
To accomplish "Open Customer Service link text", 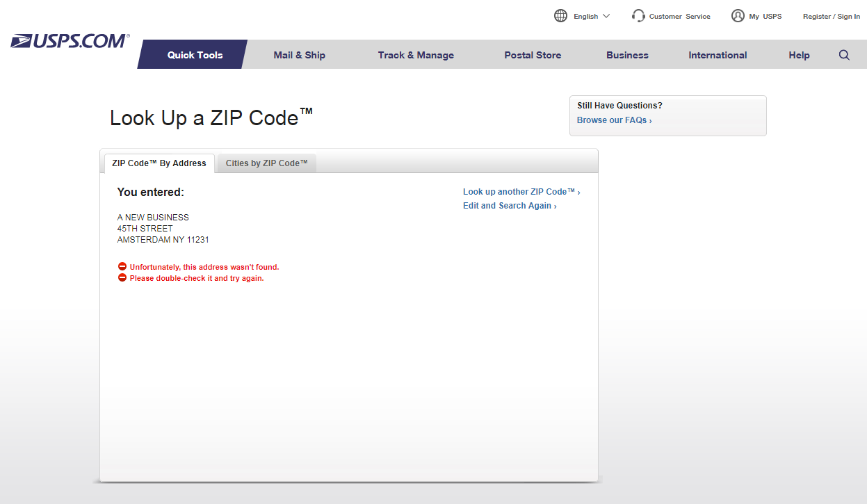I will pyautogui.click(x=680, y=17).
